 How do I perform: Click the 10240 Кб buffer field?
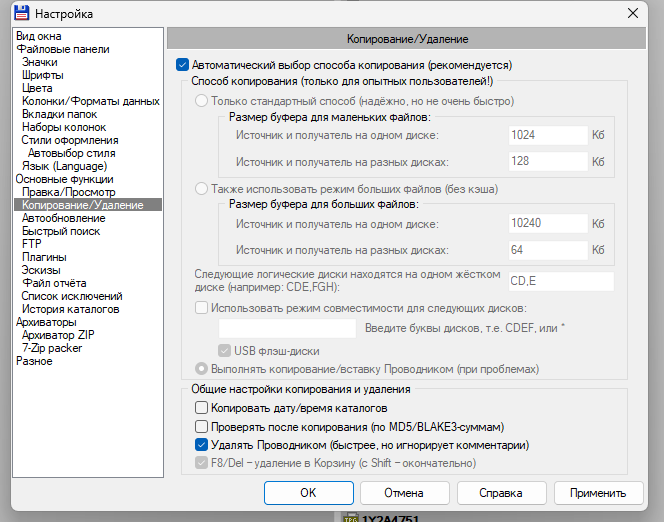[548, 223]
